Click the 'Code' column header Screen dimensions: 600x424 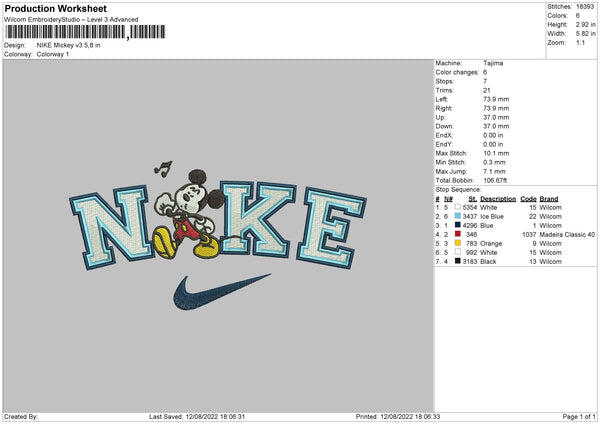click(x=528, y=199)
